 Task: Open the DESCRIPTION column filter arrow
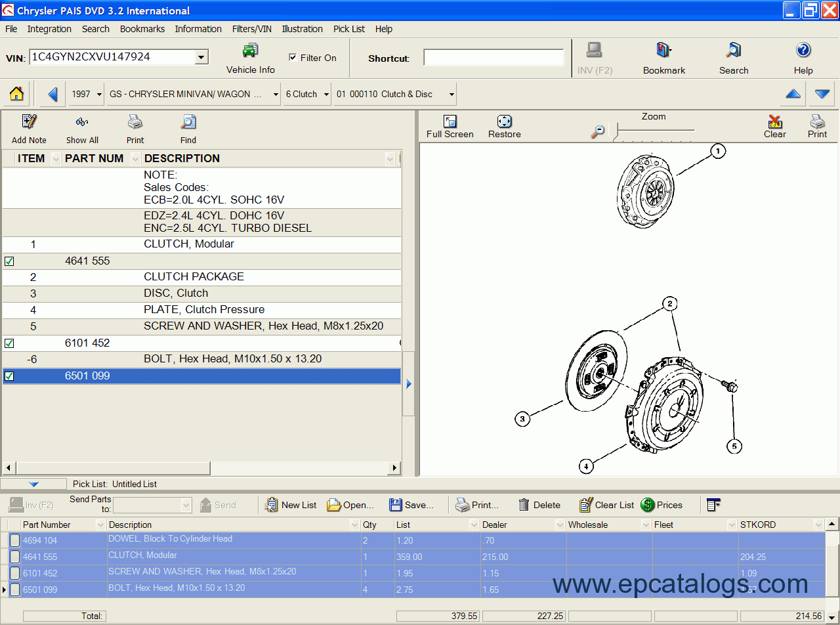pos(390,159)
